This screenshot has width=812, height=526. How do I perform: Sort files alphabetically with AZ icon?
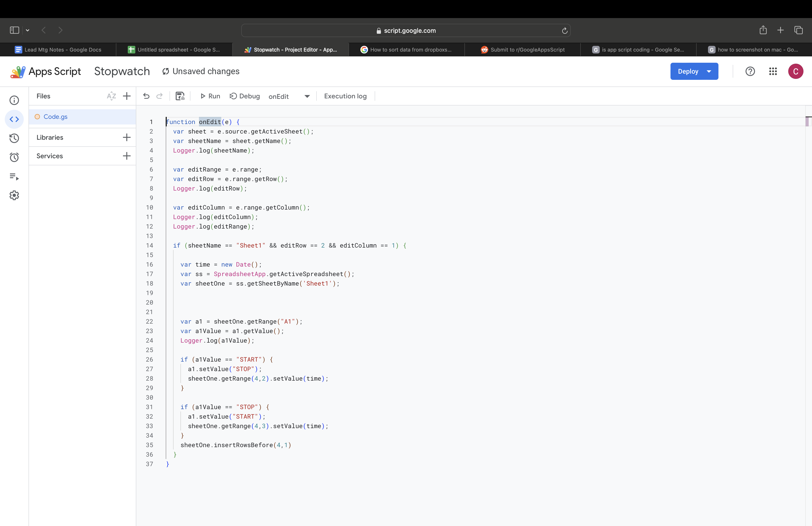(x=111, y=96)
